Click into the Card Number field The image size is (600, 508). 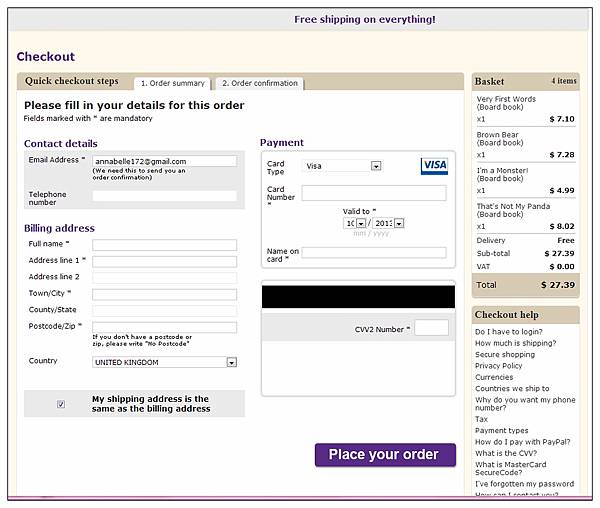374,193
